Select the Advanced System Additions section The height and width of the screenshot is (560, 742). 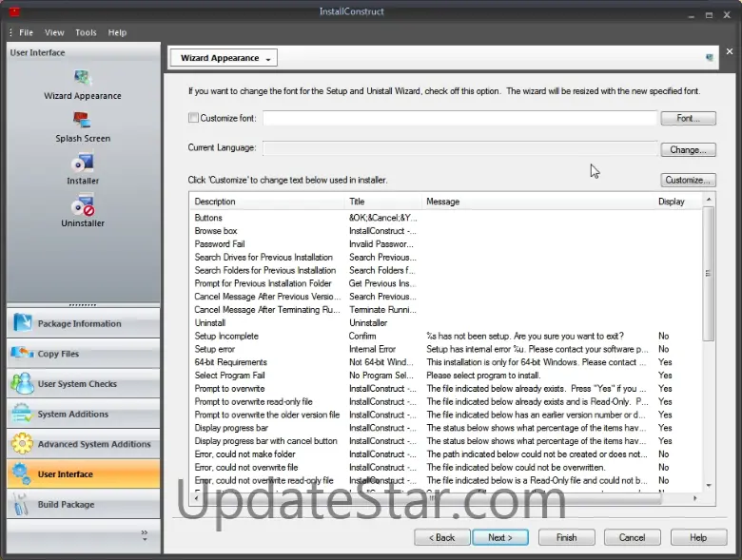84,444
